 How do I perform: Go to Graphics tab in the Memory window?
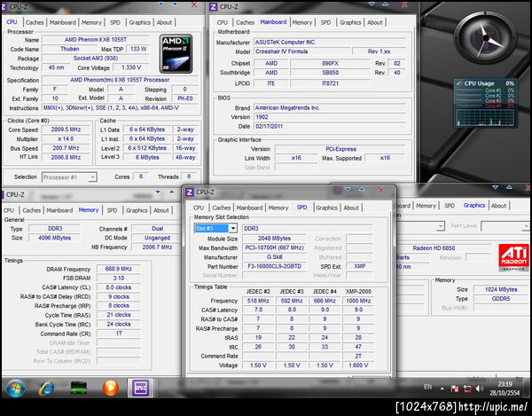click(137, 210)
